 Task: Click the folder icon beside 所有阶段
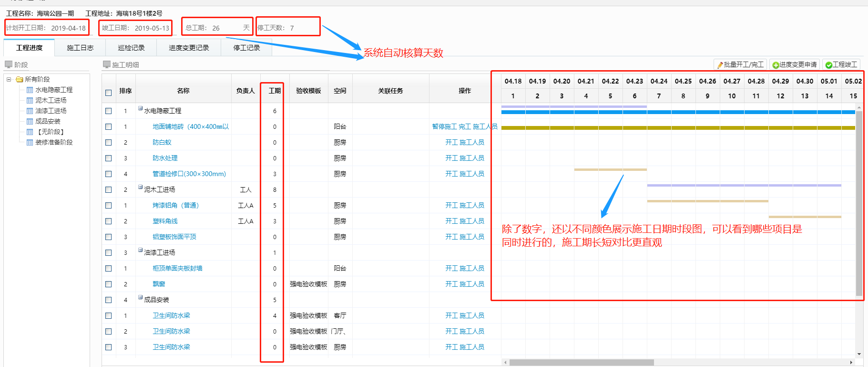(x=20, y=79)
